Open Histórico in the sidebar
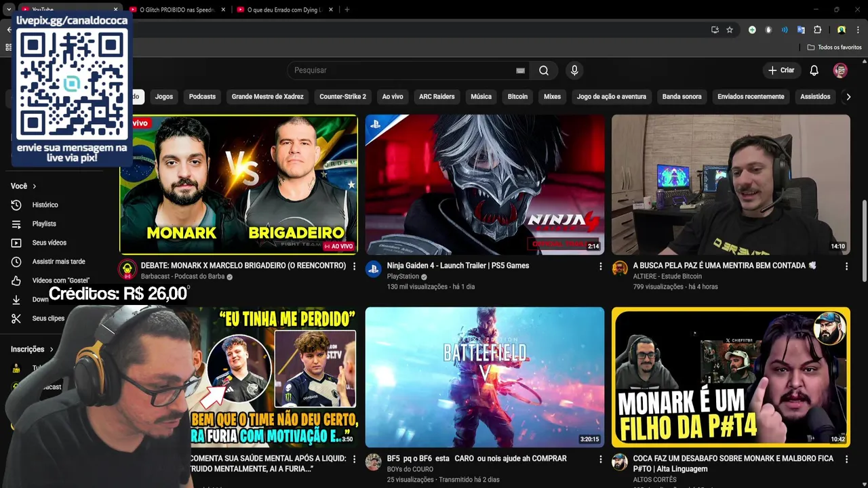Viewport: 868px width, 488px height. (45, 205)
